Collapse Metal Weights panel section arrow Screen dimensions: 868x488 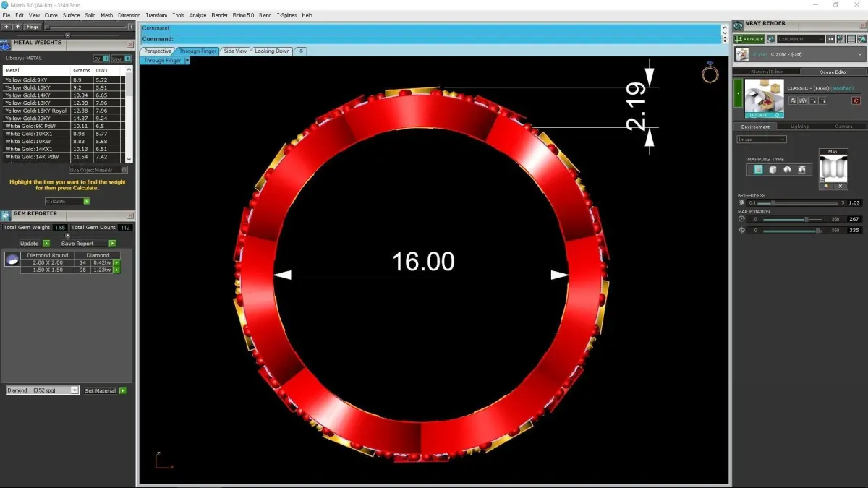(x=67, y=35)
